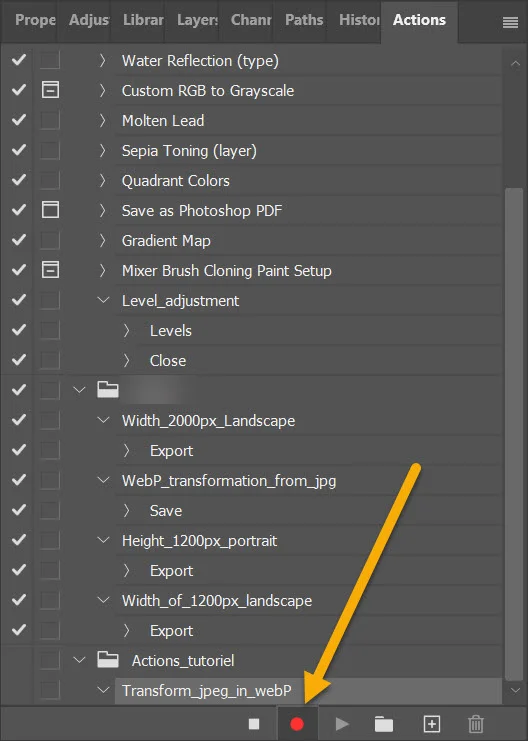Collapse the Level_adjustment action
528x741 pixels.
pyautogui.click(x=103, y=300)
